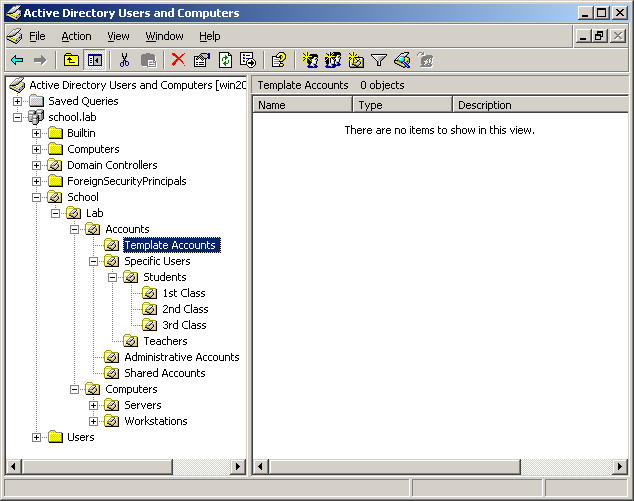
Task: Minimize the inner MMC child window
Action: [x=583, y=36]
